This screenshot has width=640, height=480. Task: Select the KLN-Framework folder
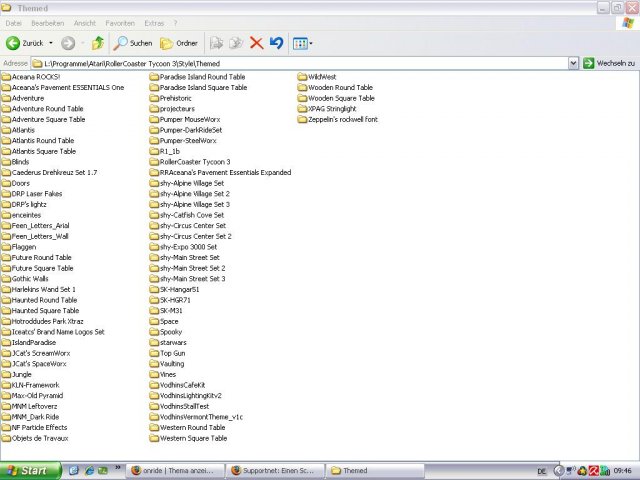(x=31, y=384)
